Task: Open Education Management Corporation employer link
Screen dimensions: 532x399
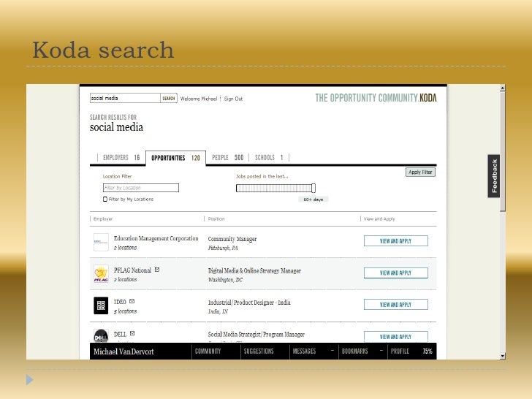Action: (x=156, y=238)
